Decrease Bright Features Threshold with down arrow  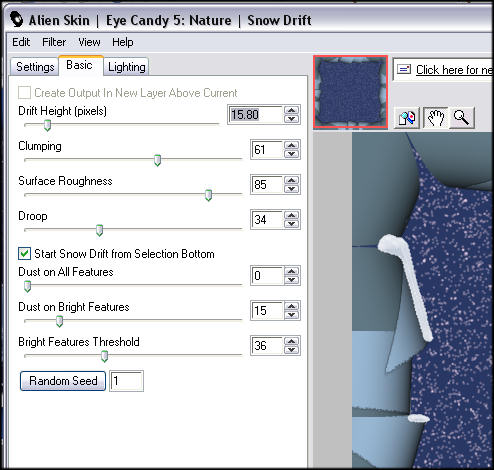(x=292, y=350)
